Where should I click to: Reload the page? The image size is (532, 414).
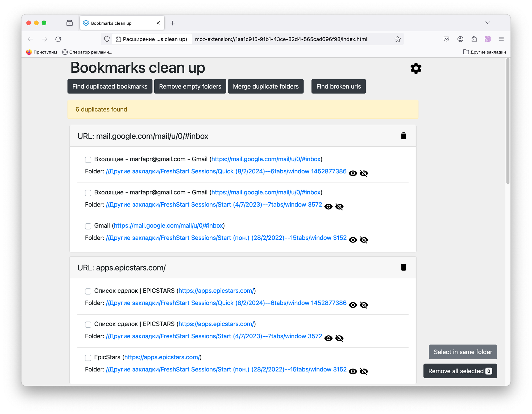click(58, 39)
